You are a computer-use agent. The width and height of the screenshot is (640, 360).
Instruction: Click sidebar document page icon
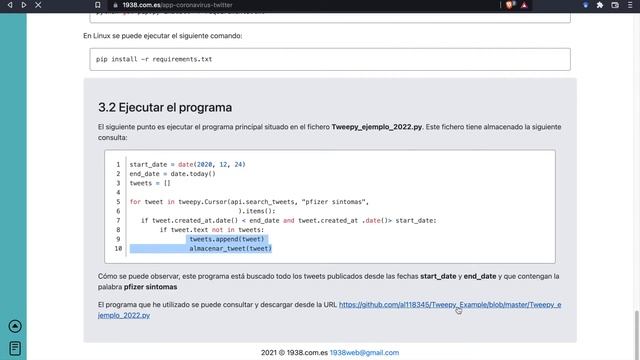(x=15, y=348)
